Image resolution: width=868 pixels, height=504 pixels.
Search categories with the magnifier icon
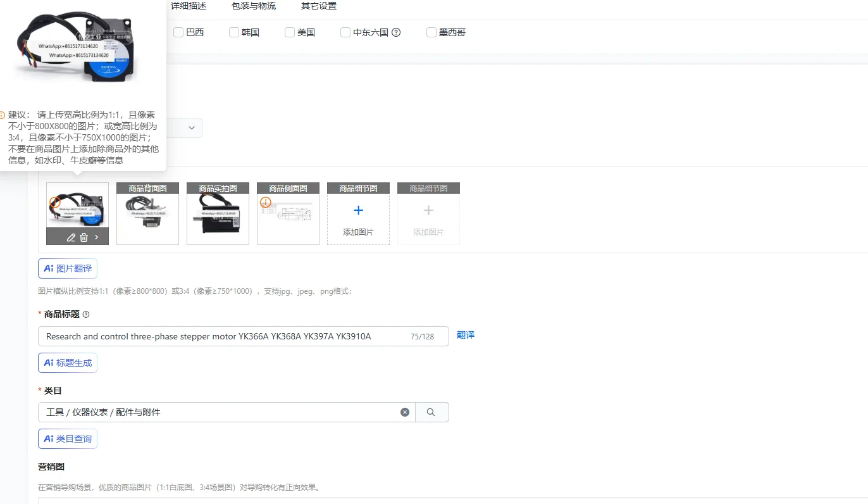pyautogui.click(x=431, y=412)
